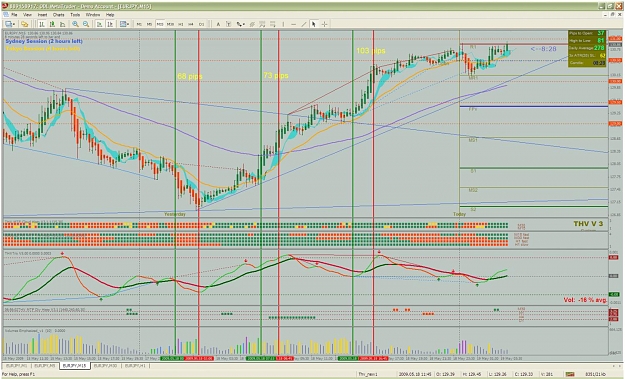Zoom in on the chart
This screenshot has width=625, height=379.
pyautogui.click(x=75, y=24)
